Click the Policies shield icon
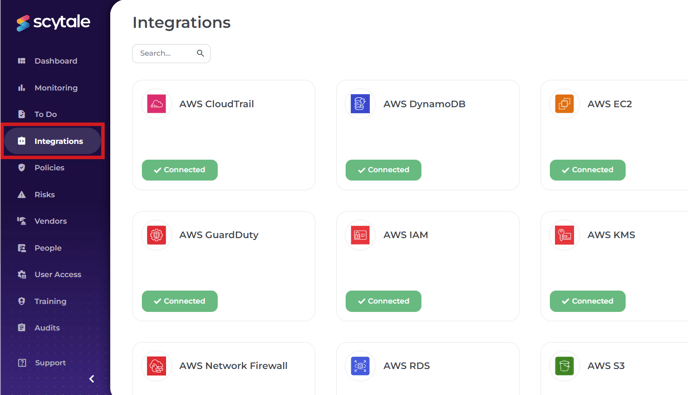The width and height of the screenshot is (688, 395). pos(22,168)
